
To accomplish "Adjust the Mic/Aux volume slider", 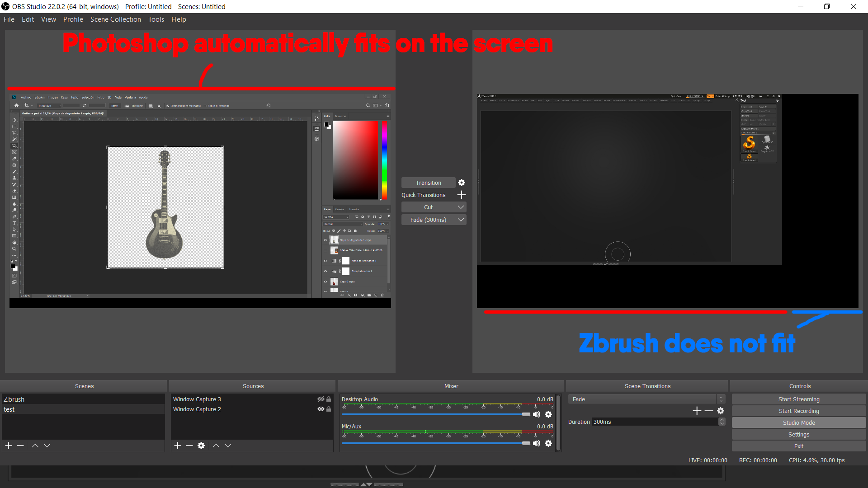I will click(436, 443).
